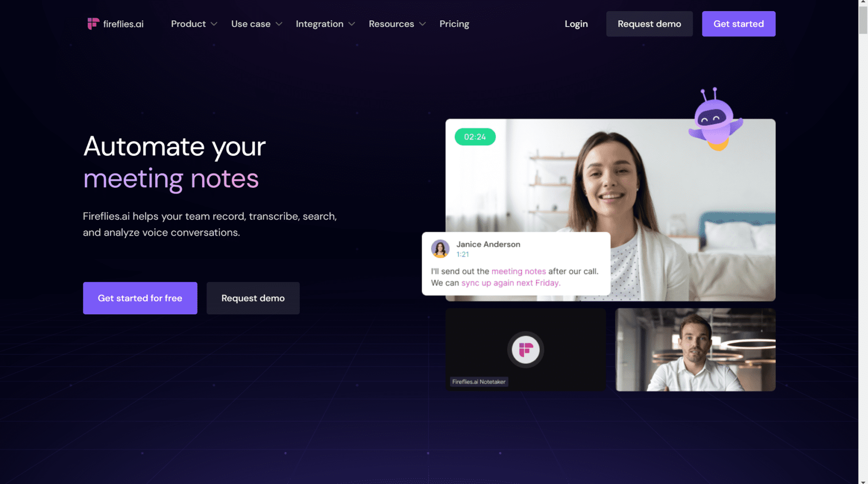Click the meeting timer badge showing 02:24
This screenshot has height=484, width=868.
click(475, 136)
